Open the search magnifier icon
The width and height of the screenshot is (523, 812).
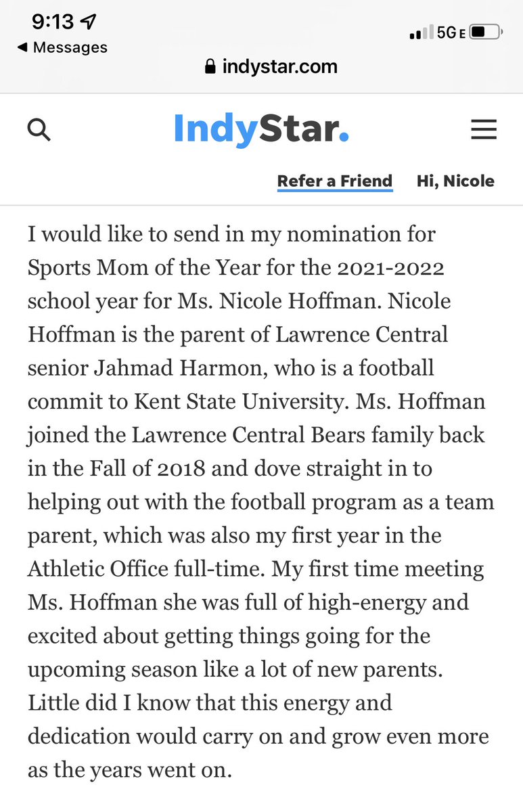point(39,129)
